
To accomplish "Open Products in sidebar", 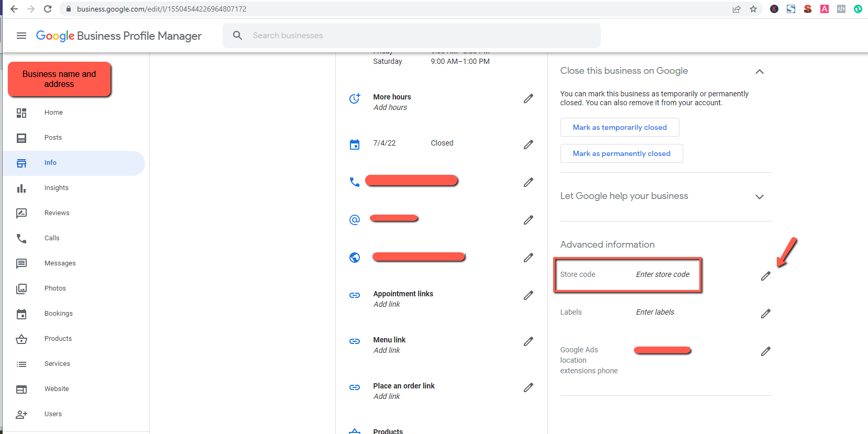I will pos(74,339).
